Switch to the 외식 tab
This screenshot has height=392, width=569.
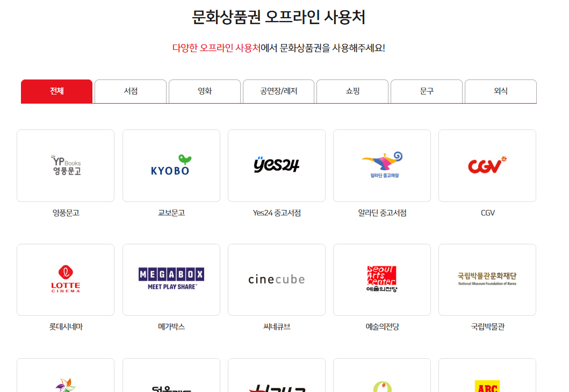coord(501,91)
